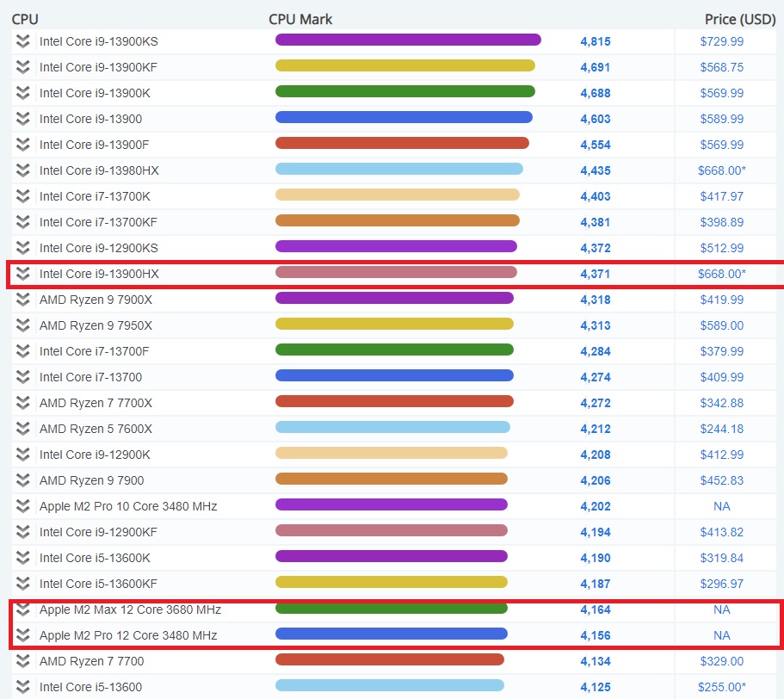This screenshot has width=784, height=699.
Task: Expand the AMD Ryzen 7 7700X row chevron
Action: click(23, 403)
